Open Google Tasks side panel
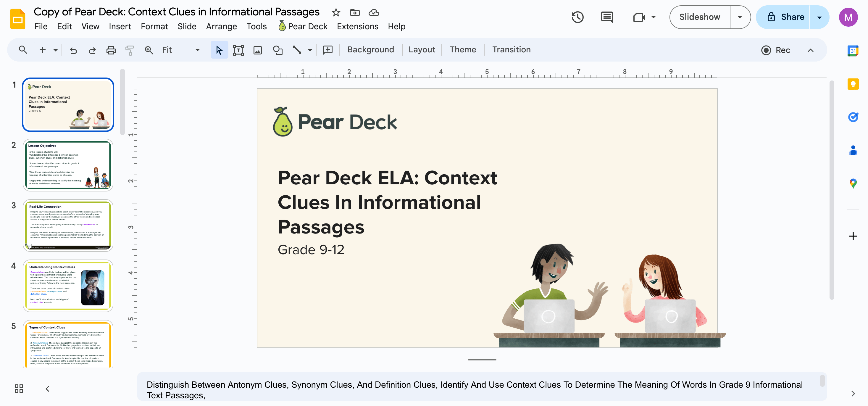The height and width of the screenshot is (406, 868). click(x=853, y=117)
